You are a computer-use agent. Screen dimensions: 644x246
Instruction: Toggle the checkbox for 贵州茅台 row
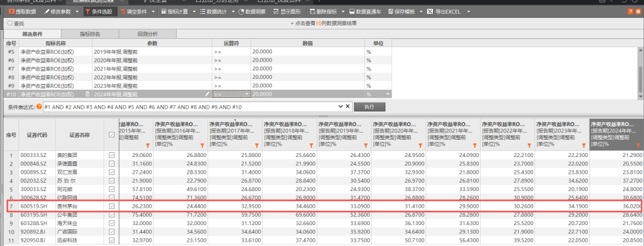coord(111,206)
